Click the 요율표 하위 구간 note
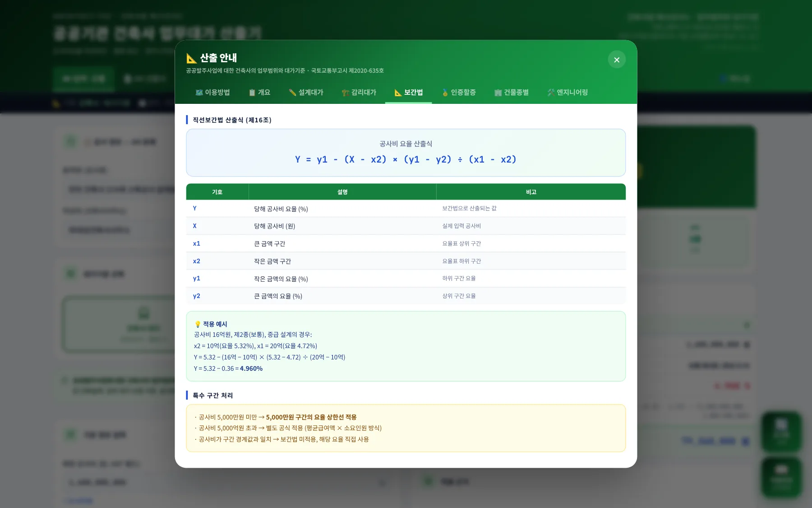This screenshot has width=812, height=508. 461,261
